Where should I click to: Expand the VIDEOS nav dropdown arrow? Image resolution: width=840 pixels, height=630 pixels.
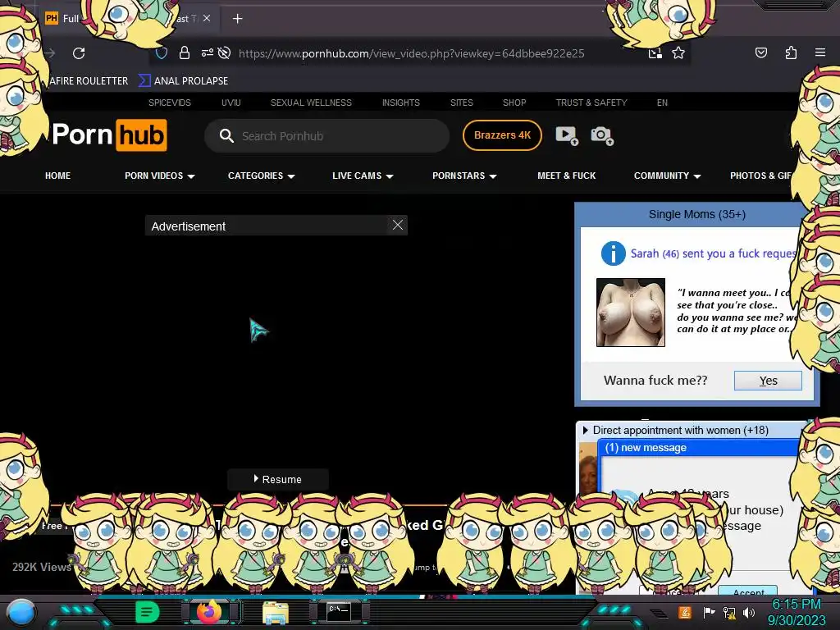click(191, 176)
